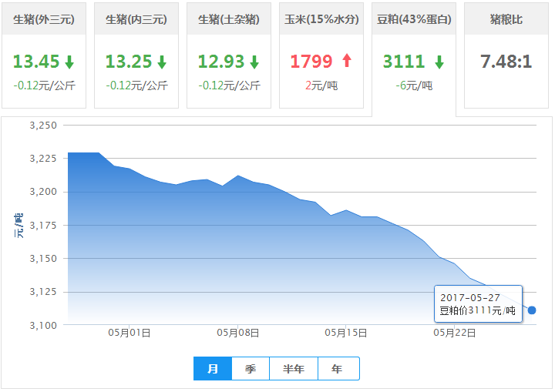Click the -0.12元/公斤 change under 13.25

(136, 85)
